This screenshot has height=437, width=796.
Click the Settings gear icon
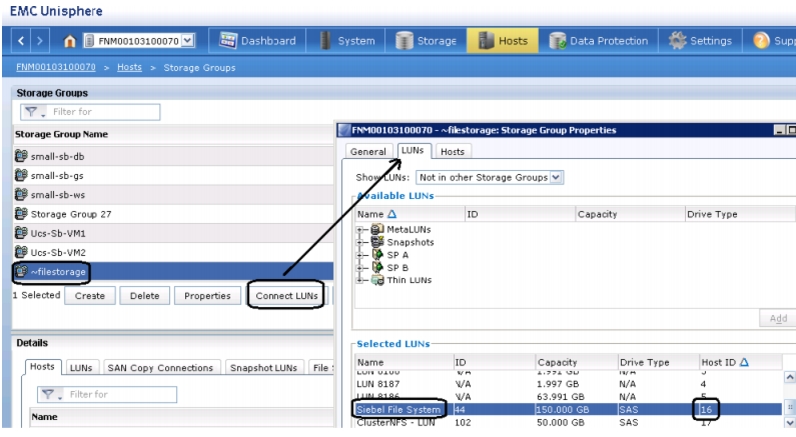(x=677, y=41)
